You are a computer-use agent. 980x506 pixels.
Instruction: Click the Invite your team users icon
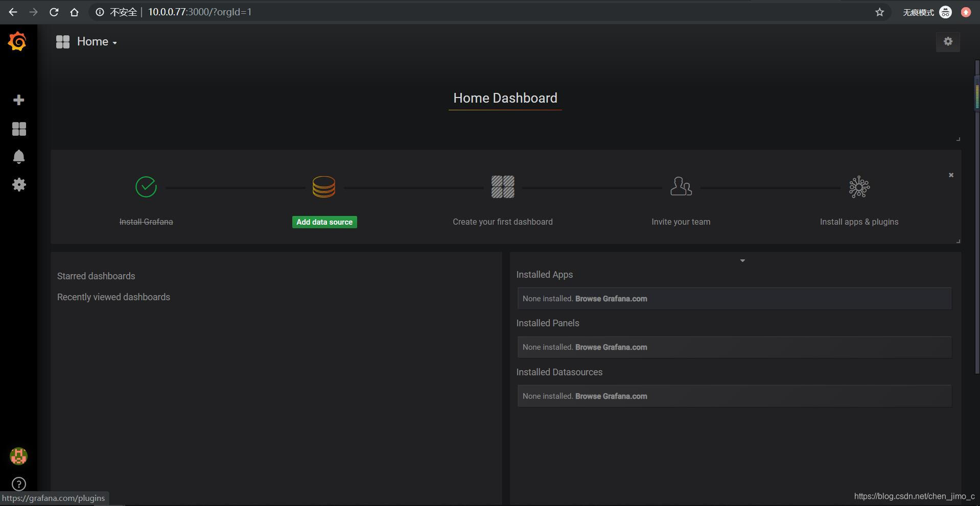pos(681,187)
